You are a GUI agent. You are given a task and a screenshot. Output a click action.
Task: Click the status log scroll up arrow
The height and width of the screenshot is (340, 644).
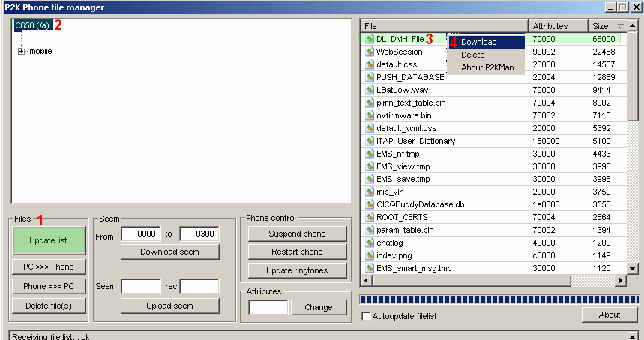click(x=632, y=336)
